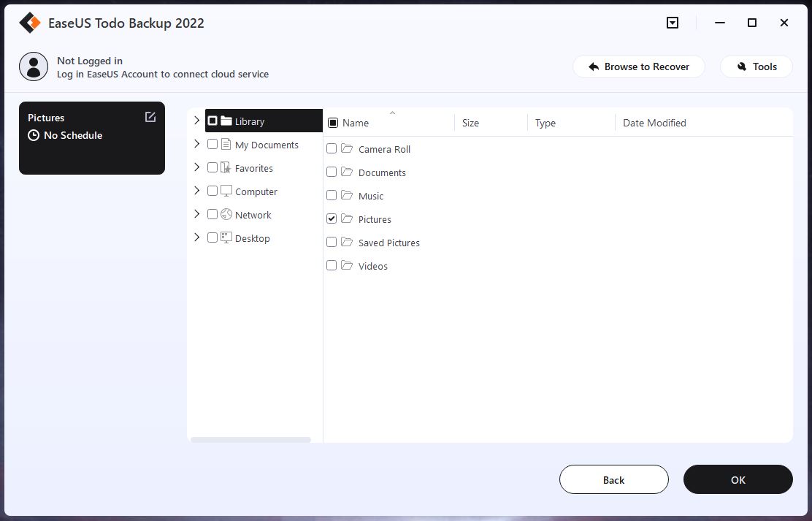Expand the Library tree node
This screenshot has width=812, height=521.
(x=196, y=121)
